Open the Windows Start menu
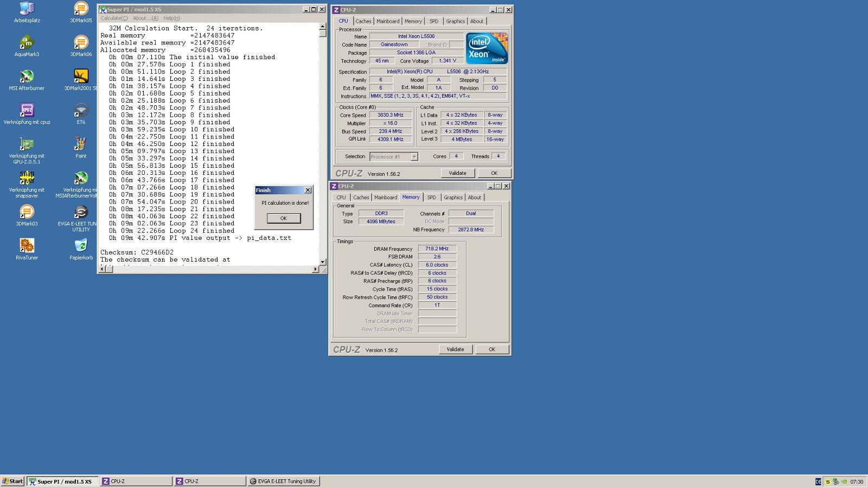 12,481
